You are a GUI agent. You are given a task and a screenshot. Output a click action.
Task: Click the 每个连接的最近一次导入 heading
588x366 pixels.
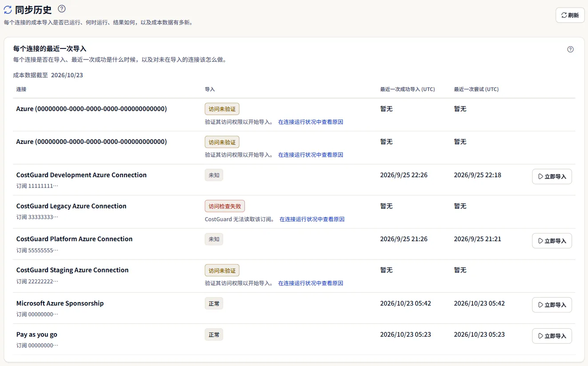tap(50, 49)
